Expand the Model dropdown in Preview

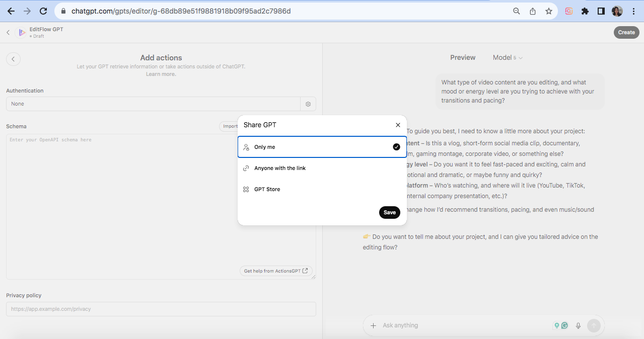(x=508, y=58)
